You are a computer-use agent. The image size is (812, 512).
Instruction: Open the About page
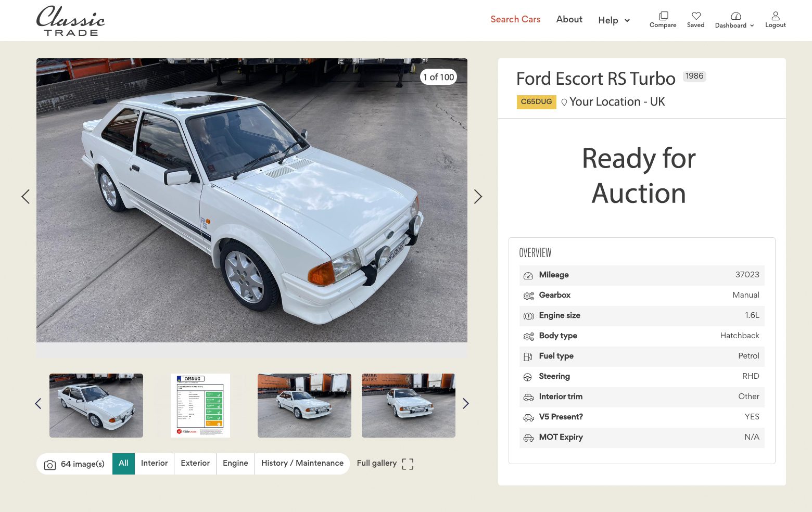click(569, 19)
